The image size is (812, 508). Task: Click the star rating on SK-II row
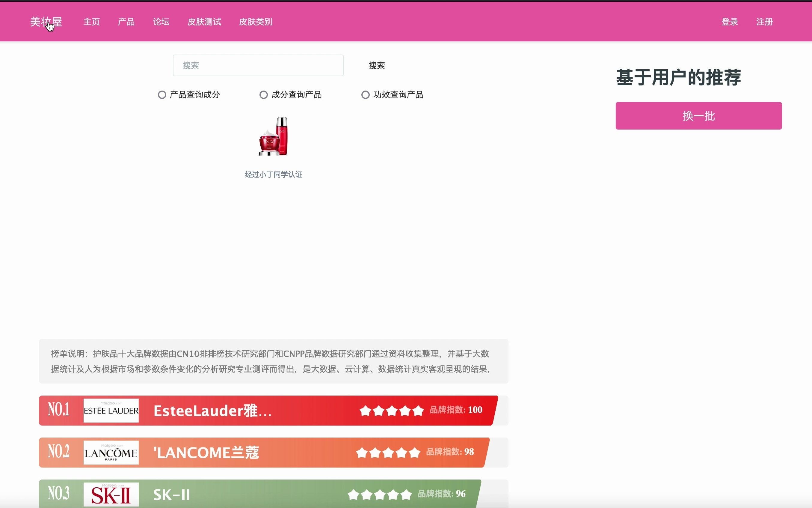(x=380, y=495)
